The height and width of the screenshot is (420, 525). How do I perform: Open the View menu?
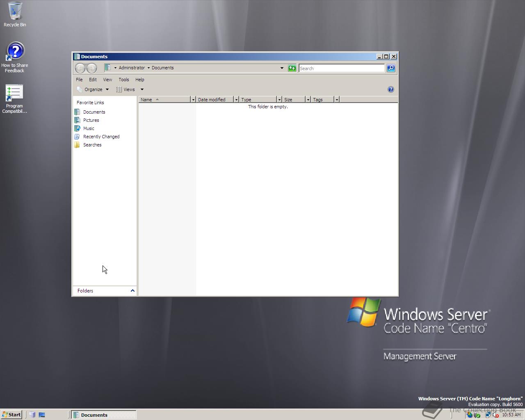point(107,80)
